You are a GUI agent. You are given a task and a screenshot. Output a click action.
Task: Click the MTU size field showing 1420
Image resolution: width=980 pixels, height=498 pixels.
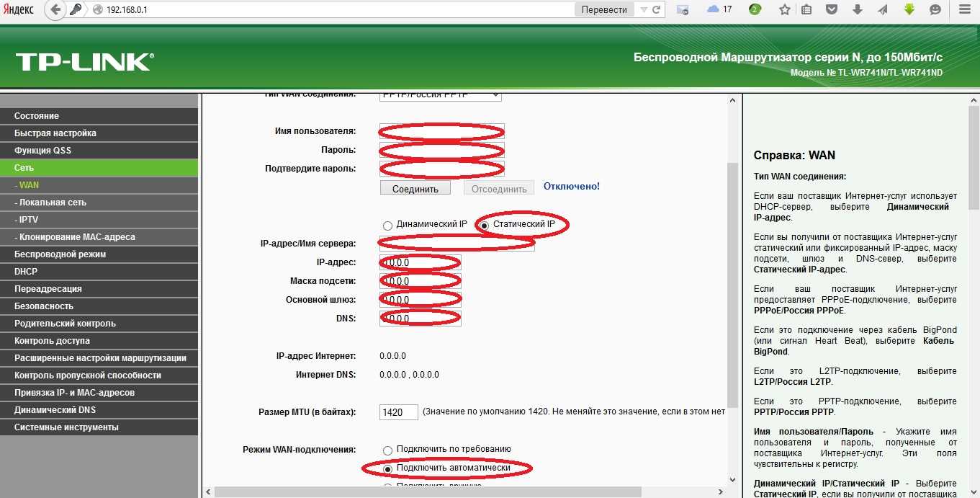pos(399,412)
